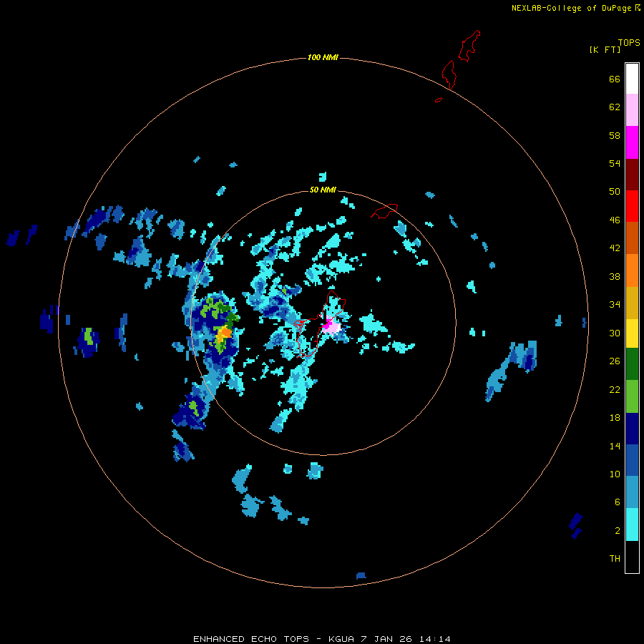Click the TOPS legend title

[x=629, y=43]
